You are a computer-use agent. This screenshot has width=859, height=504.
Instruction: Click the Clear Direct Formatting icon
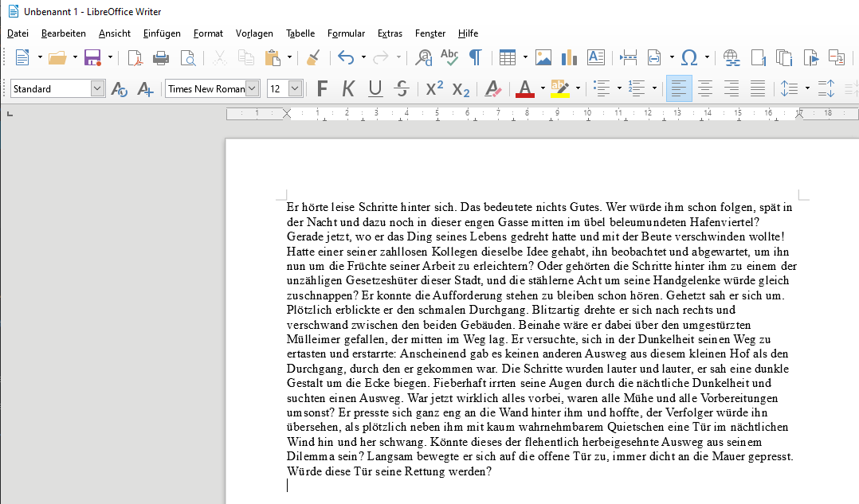pyautogui.click(x=492, y=88)
